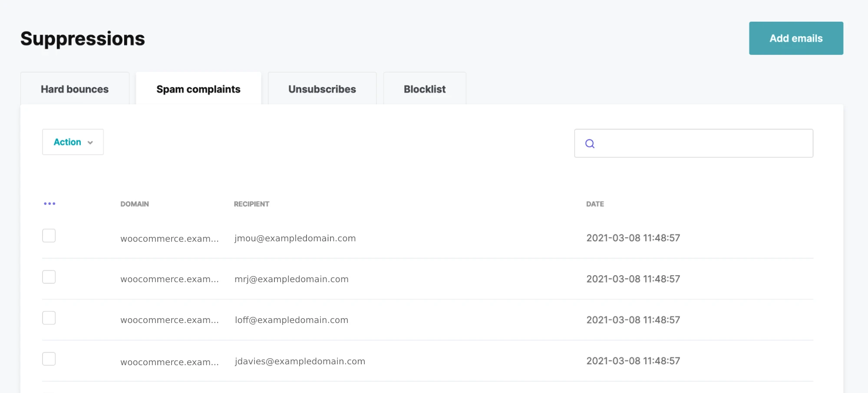Click the Action dropdown chevron arrow
Viewport: 868px width, 393px height.
[x=90, y=143]
